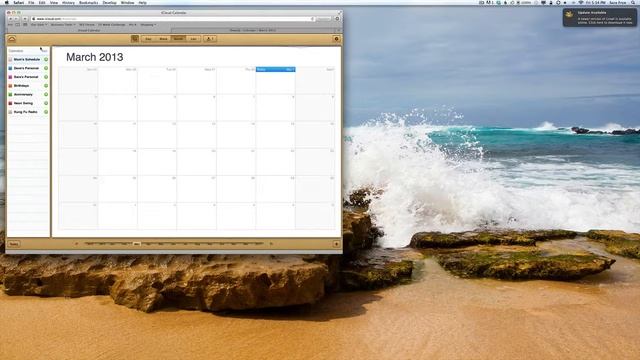640x360 pixels.
Task: Click the Safari downloads gear button
Action: (337, 19)
